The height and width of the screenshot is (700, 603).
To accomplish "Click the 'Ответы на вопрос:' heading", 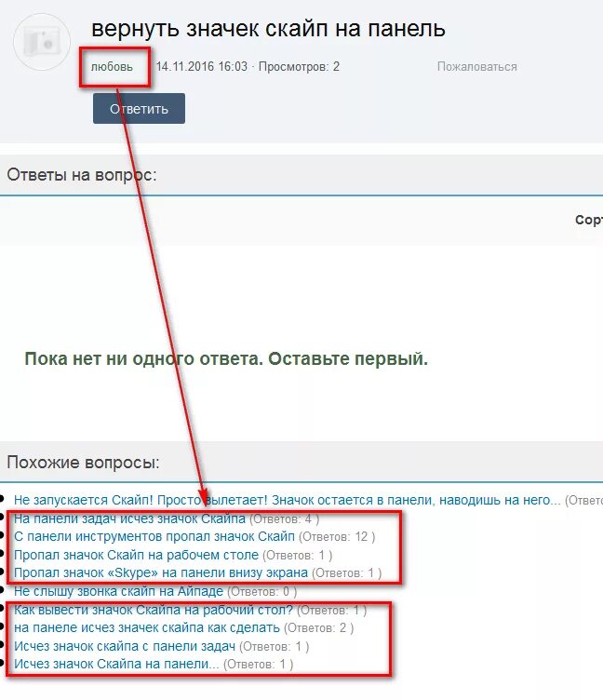I will (82, 175).
